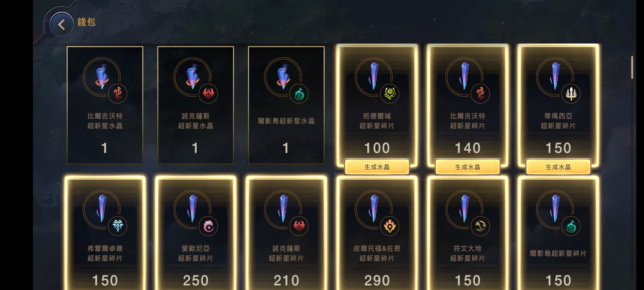Go back using the wallet back arrow

click(61, 25)
